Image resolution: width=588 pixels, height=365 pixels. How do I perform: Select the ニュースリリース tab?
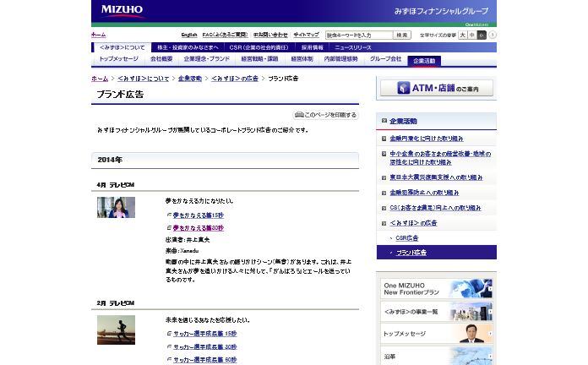pyautogui.click(x=353, y=47)
